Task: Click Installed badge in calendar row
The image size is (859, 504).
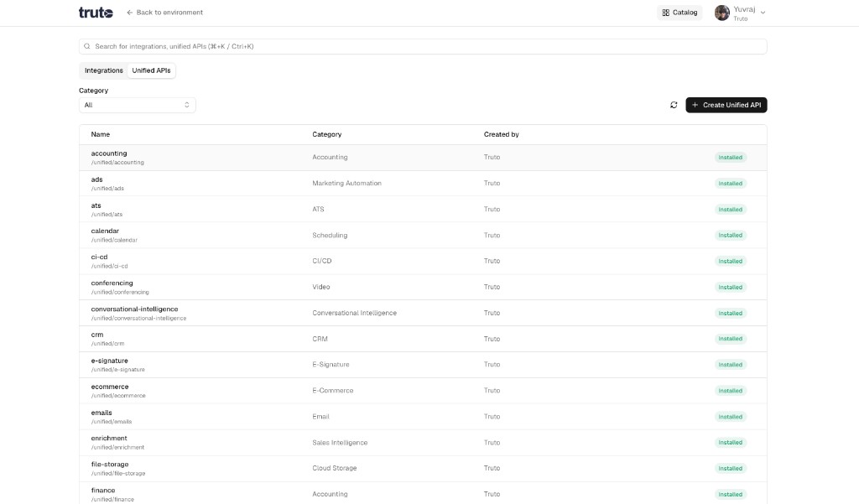Action: point(731,235)
